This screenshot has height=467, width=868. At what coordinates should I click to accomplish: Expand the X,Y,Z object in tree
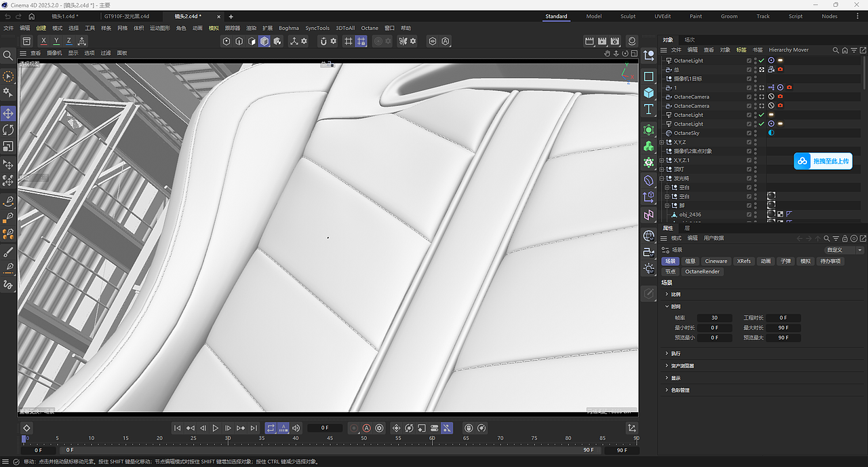point(663,142)
